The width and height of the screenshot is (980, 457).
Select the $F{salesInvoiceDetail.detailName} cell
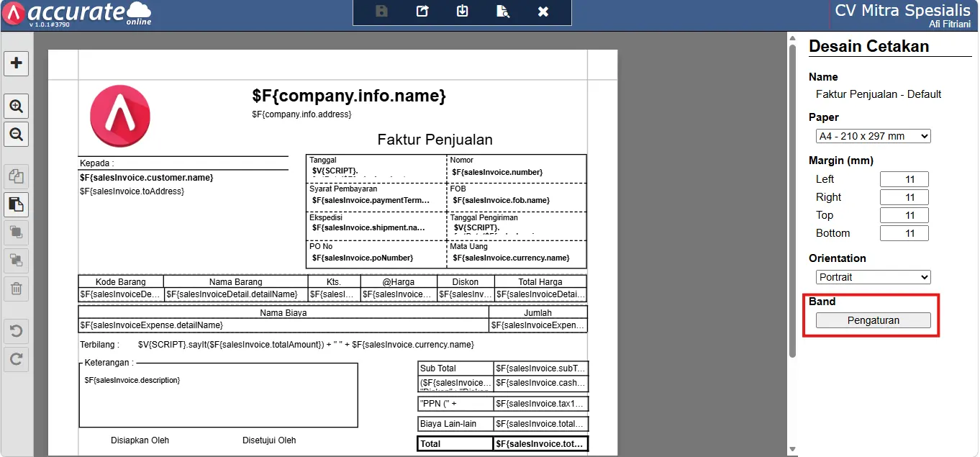coord(236,294)
